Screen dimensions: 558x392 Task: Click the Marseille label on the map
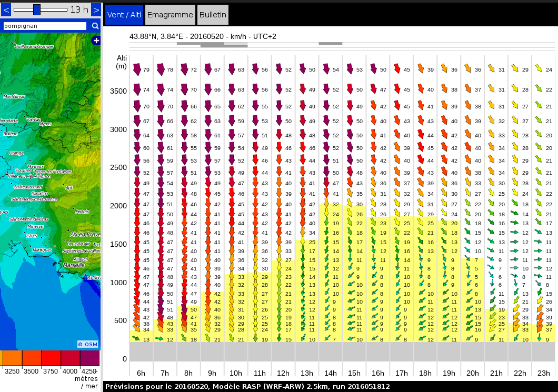point(73,265)
